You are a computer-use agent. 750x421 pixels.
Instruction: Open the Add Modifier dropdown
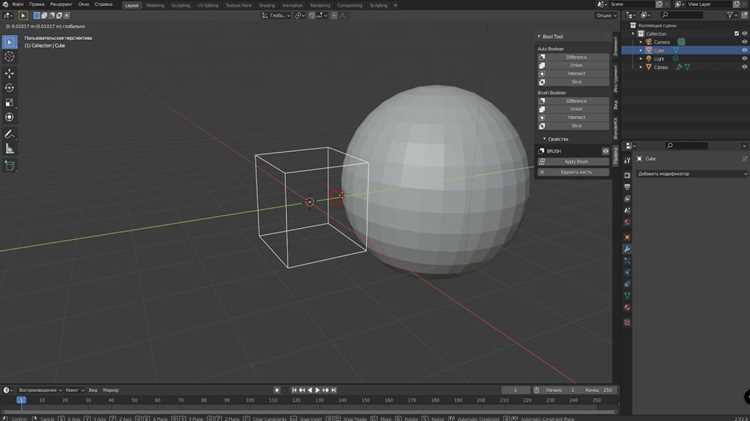coord(692,174)
